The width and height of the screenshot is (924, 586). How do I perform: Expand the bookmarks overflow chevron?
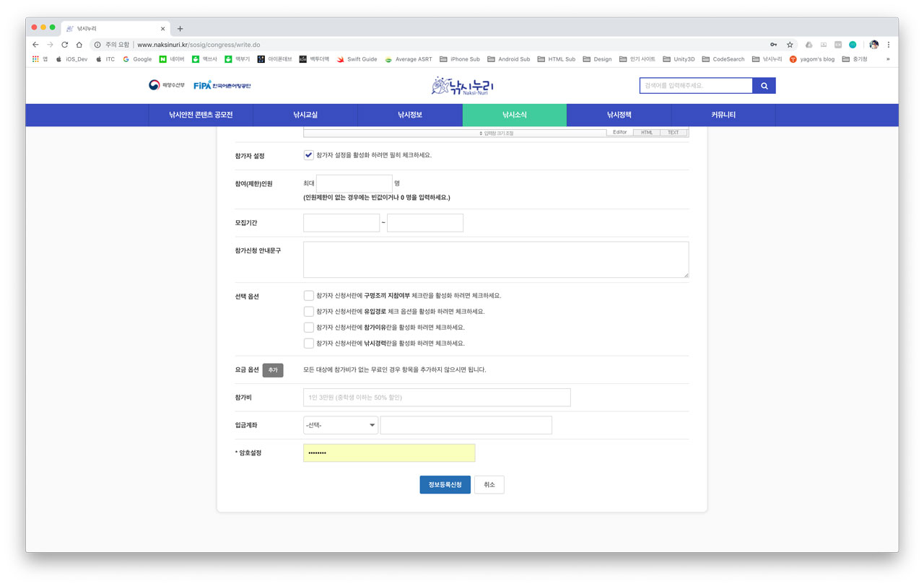[888, 59]
